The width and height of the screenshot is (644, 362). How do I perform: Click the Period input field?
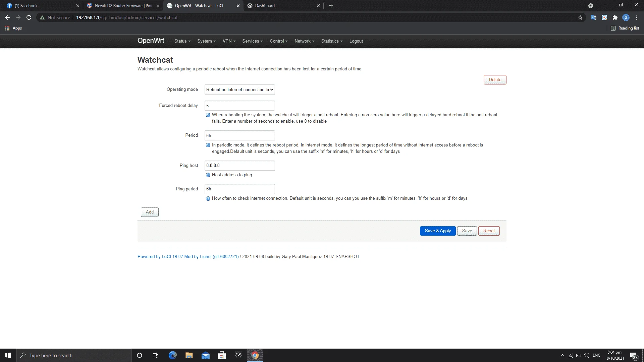(239, 135)
